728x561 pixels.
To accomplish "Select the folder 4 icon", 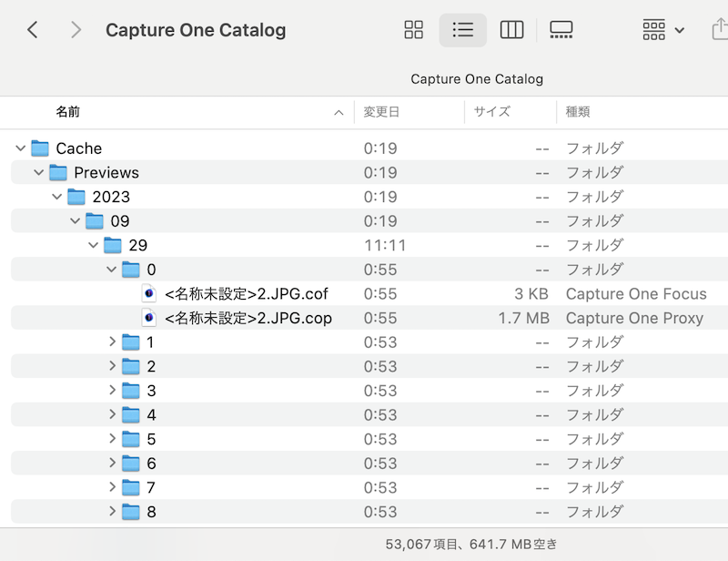I will pos(130,414).
